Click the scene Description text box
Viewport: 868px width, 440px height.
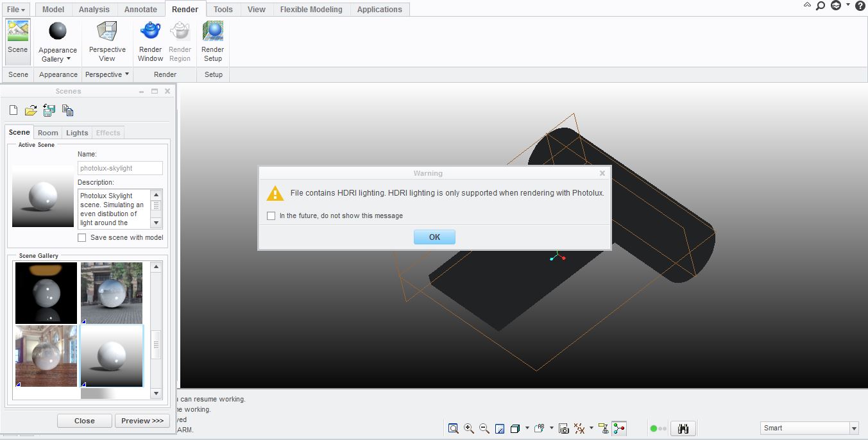[115, 209]
